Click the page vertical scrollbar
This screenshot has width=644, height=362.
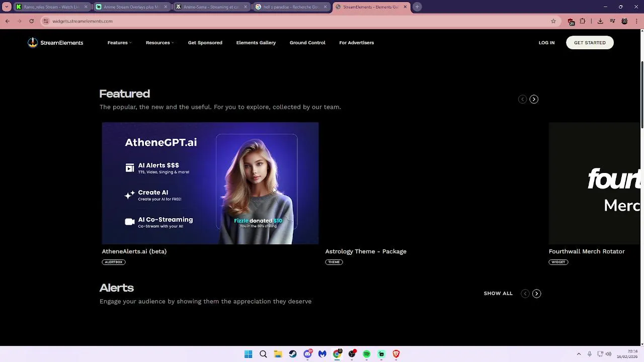pyautogui.click(x=641, y=96)
